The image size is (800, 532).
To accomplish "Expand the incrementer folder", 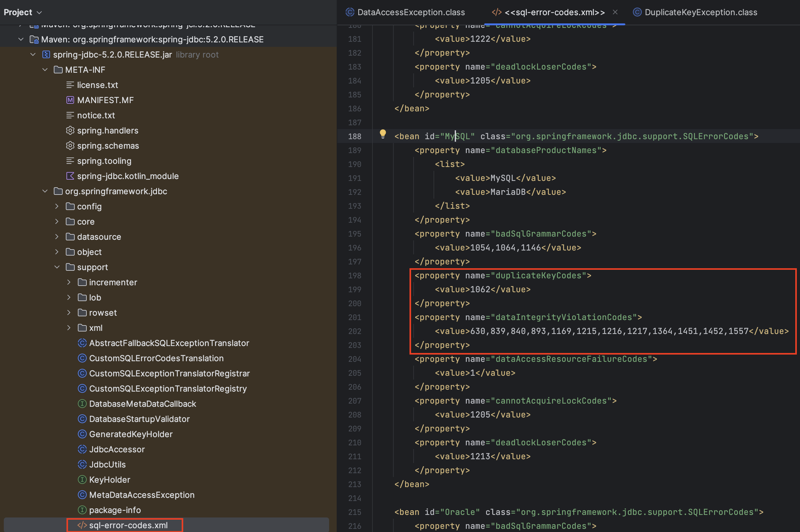I will click(x=69, y=282).
